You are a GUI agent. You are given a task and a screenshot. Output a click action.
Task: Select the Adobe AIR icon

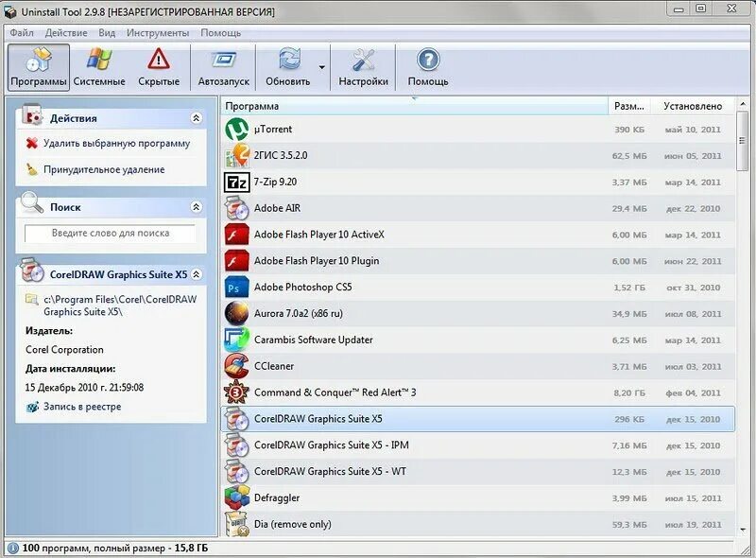click(237, 208)
